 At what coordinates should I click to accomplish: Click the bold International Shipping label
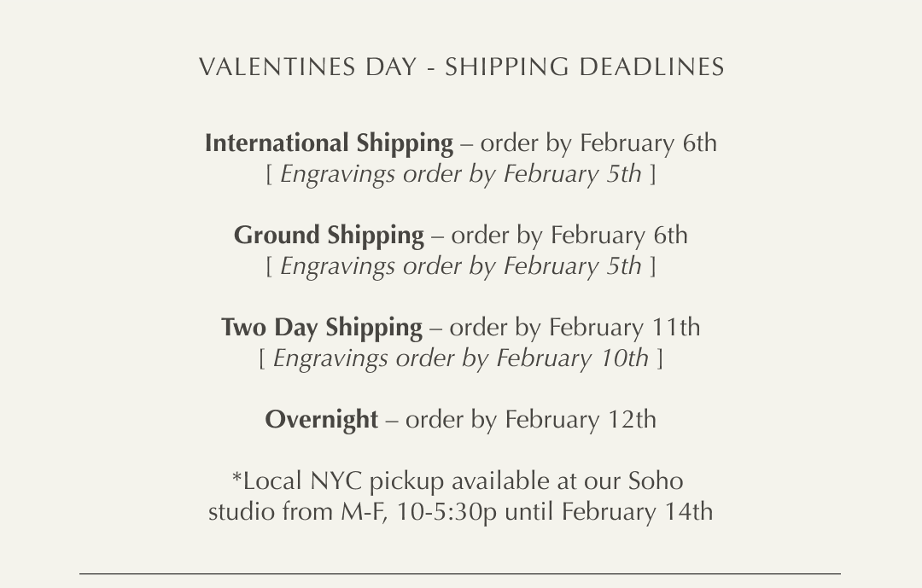point(329,143)
